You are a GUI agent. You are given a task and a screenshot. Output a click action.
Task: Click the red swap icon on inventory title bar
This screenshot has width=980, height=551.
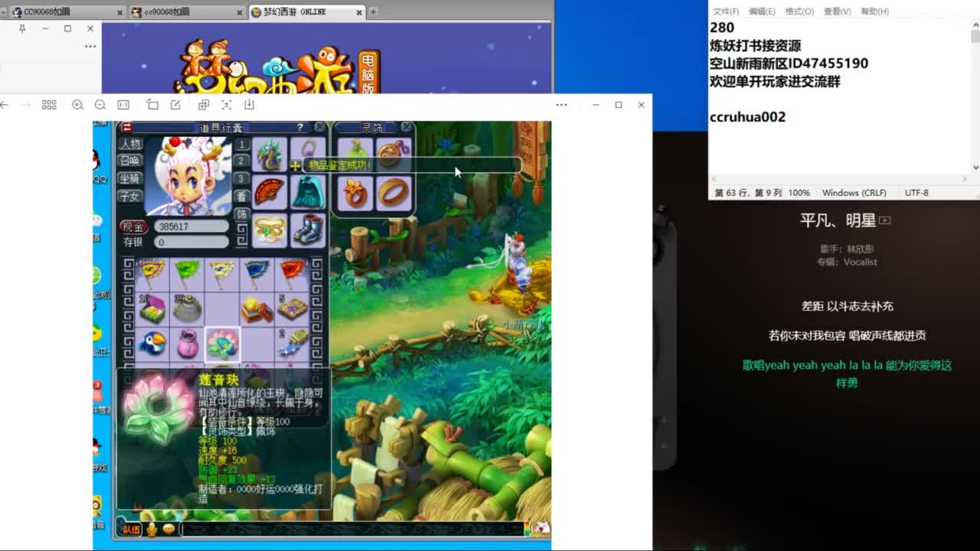(x=127, y=127)
